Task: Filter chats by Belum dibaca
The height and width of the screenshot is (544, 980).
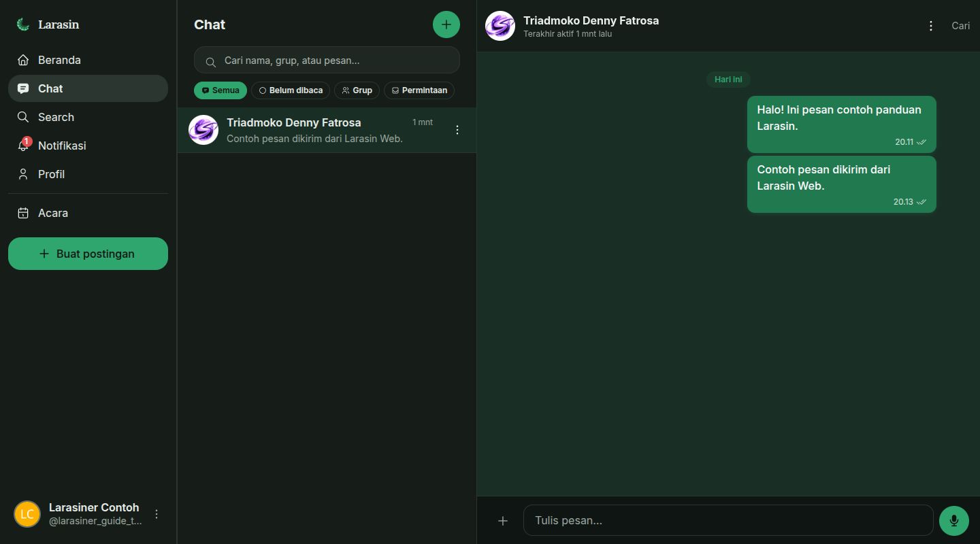Action: tap(291, 90)
